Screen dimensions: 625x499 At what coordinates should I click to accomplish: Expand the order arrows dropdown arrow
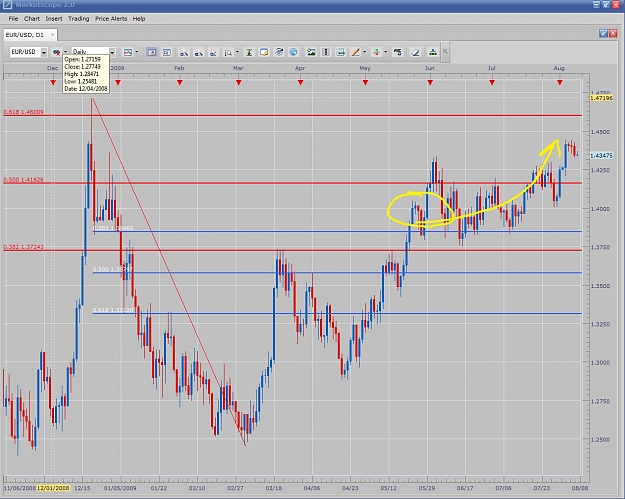385,52
